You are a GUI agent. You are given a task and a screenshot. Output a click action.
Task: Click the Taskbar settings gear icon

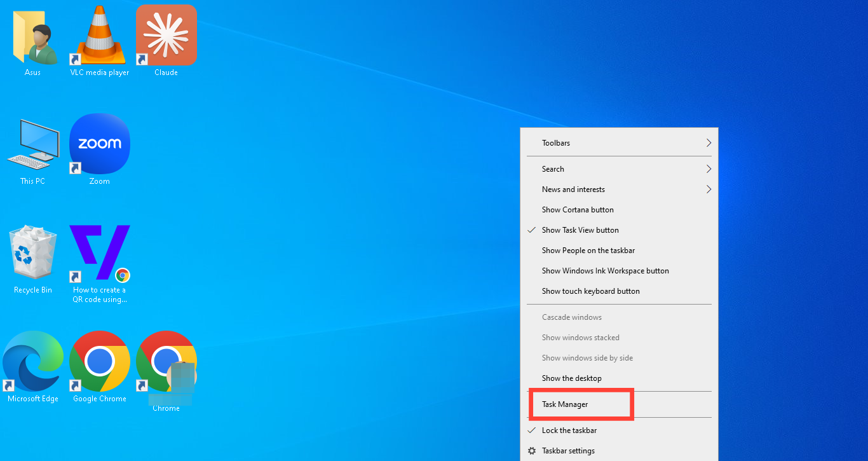pos(532,451)
